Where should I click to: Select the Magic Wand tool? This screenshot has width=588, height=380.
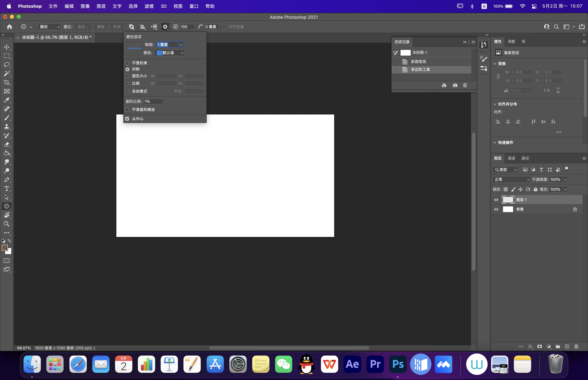click(7, 73)
